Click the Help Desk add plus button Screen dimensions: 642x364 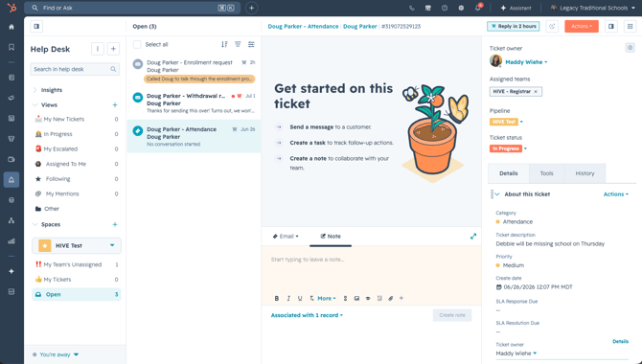(113, 49)
